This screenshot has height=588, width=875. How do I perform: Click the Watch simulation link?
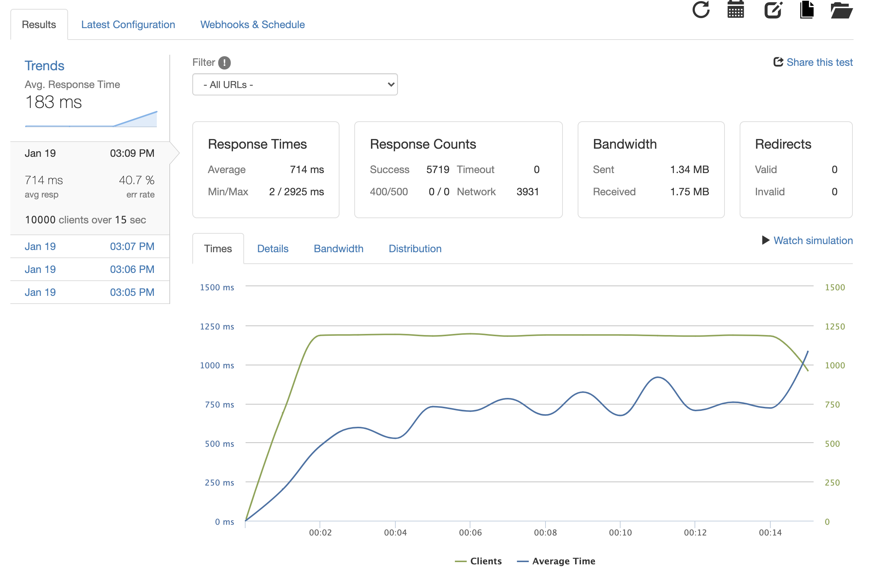pyautogui.click(x=813, y=240)
